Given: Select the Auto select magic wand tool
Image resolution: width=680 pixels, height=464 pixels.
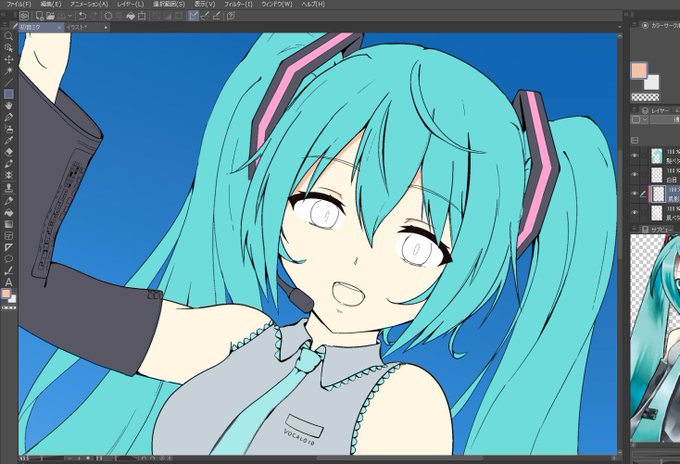Looking at the screenshot, I should pyautogui.click(x=8, y=71).
